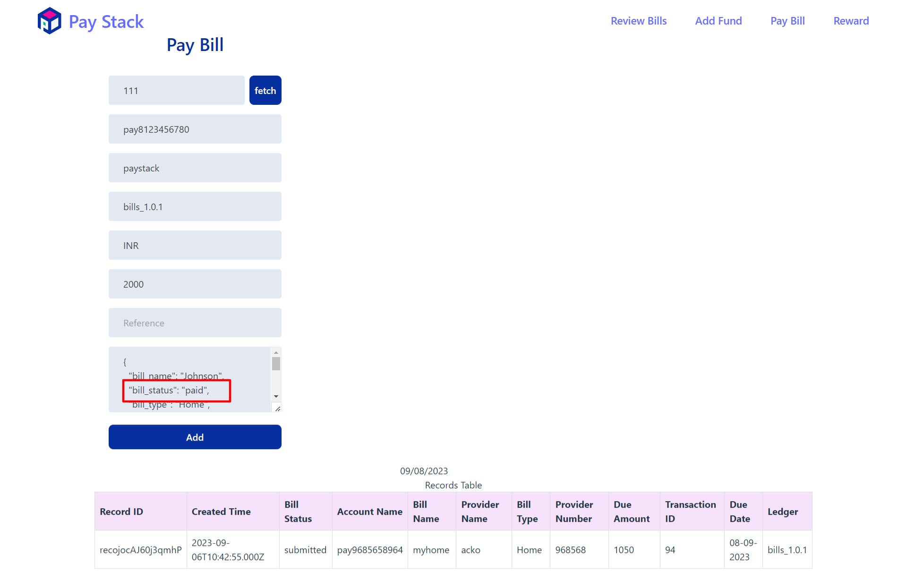
Task: Open the Reward page
Action: coord(851,21)
